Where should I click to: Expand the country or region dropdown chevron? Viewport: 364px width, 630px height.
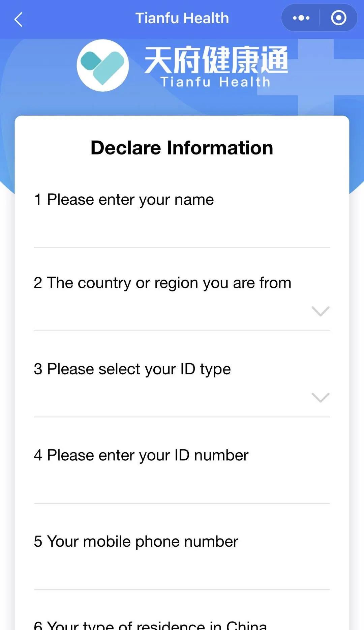pos(320,311)
